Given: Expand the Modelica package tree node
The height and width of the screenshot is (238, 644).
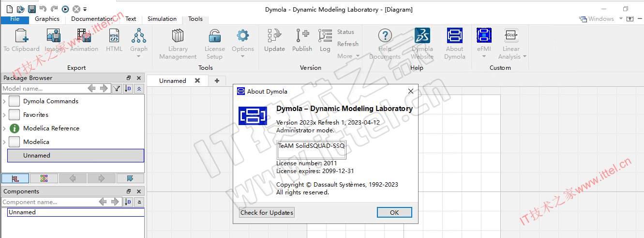Looking at the screenshot, I should 4,142.
